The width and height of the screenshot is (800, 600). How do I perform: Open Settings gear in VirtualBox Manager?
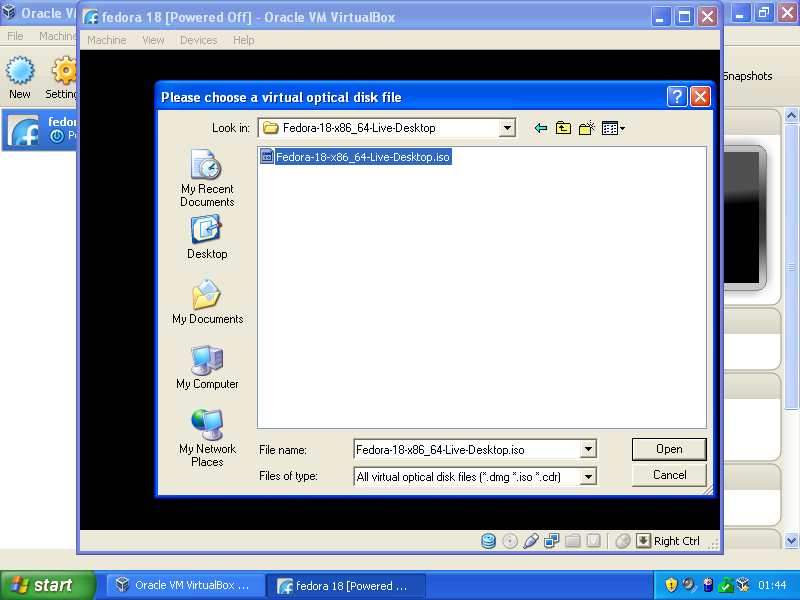pyautogui.click(x=61, y=77)
